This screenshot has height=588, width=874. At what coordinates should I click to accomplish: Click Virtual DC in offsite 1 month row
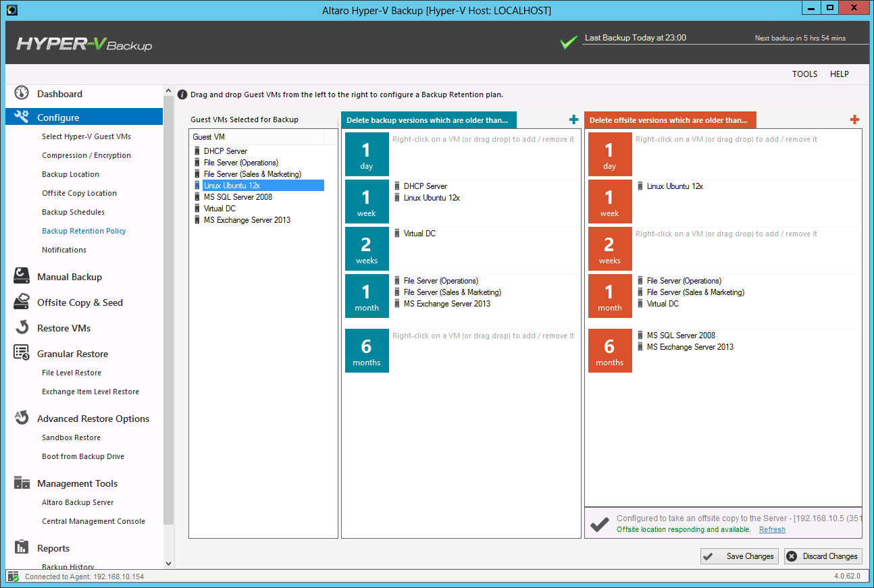pos(663,304)
